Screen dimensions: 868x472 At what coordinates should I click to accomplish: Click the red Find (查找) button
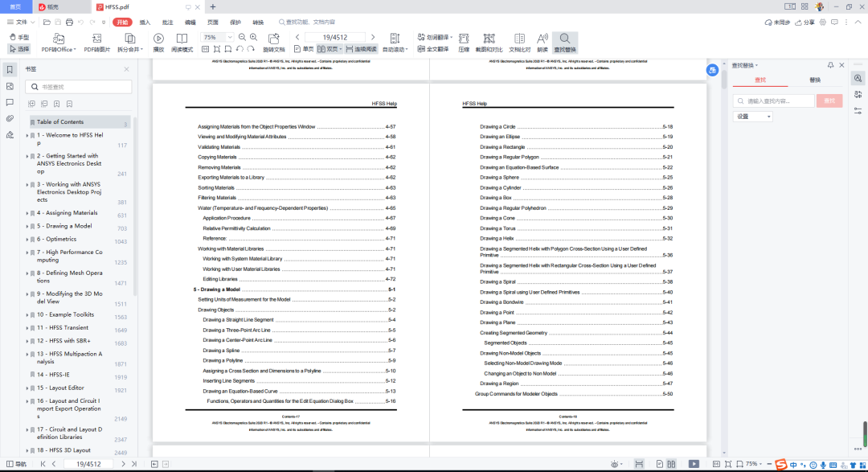pyautogui.click(x=829, y=101)
